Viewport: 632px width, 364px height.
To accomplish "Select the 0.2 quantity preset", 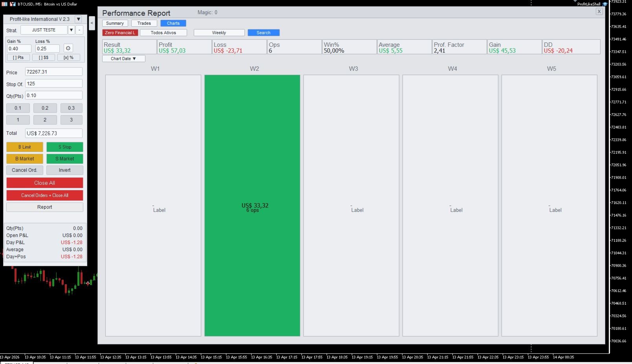I will (x=45, y=108).
